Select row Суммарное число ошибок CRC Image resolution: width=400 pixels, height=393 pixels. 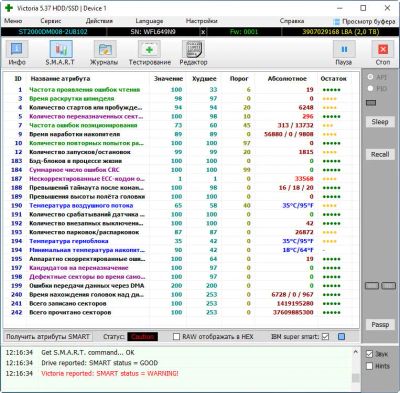point(182,170)
